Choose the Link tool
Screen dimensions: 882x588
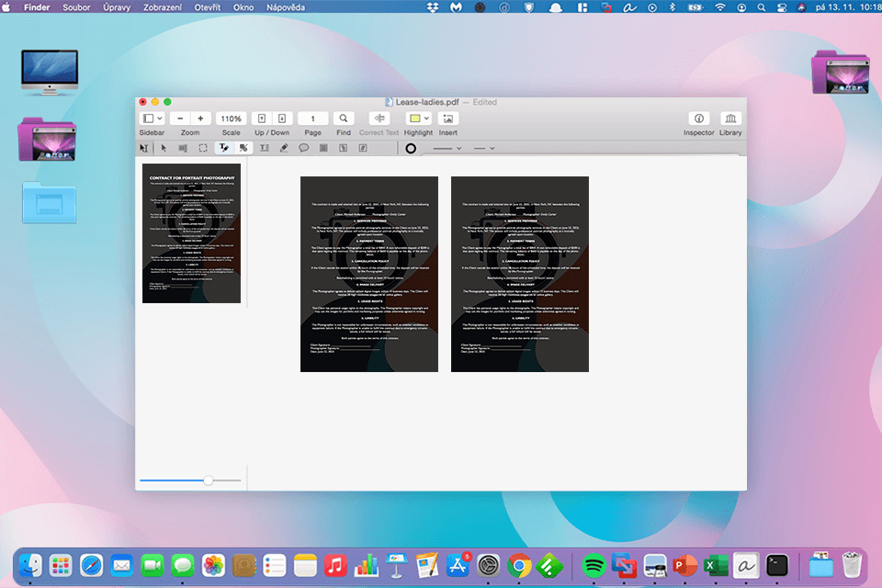343,148
